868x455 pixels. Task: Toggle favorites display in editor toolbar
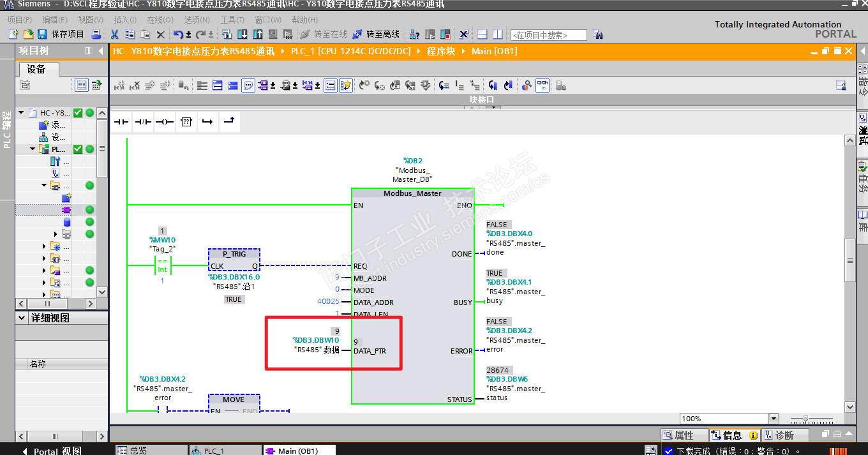point(345,86)
